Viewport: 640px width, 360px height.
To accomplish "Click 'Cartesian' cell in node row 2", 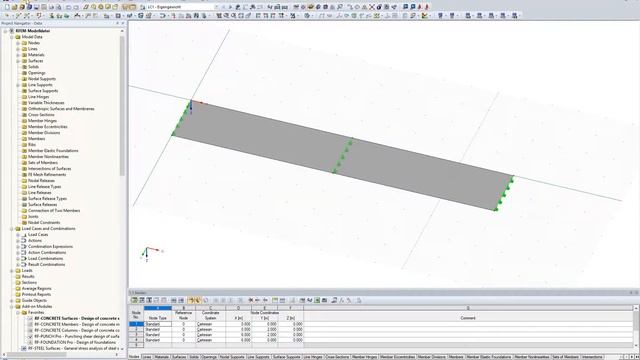I will click(210, 329).
